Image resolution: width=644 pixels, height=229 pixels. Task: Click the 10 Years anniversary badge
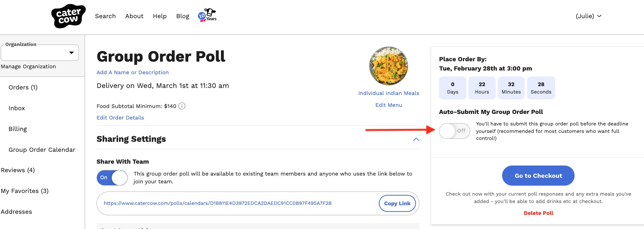click(207, 16)
